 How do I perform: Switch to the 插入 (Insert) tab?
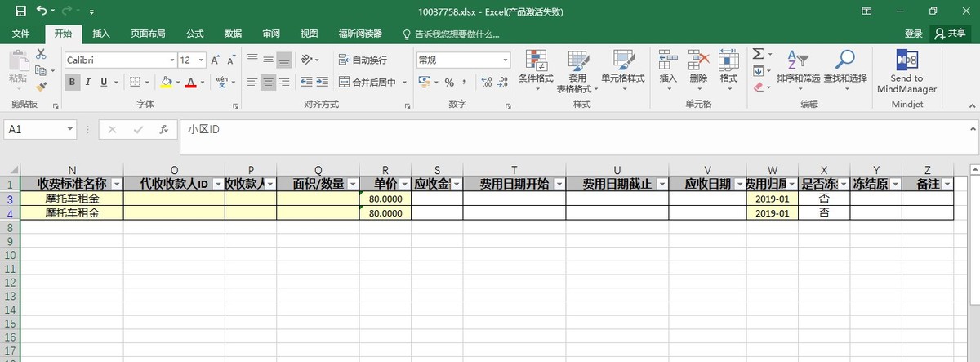click(x=101, y=34)
